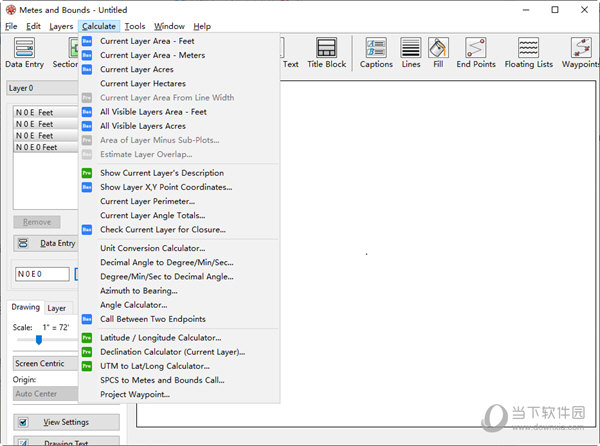Screen dimensions: 600x446
Task: Open the Captions tool
Action: click(x=376, y=53)
